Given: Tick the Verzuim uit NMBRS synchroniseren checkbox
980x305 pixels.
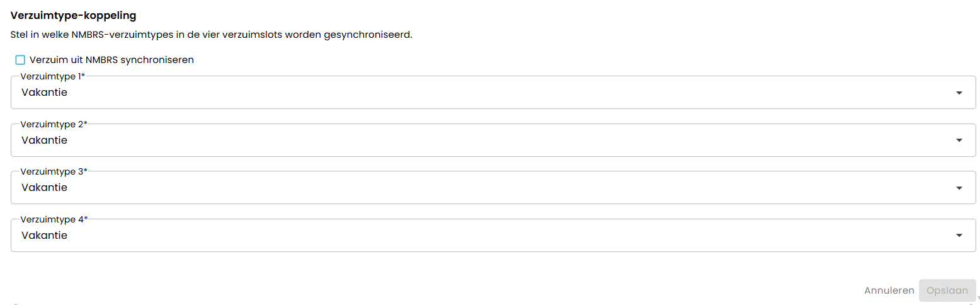Looking at the screenshot, I should coord(20,60).
